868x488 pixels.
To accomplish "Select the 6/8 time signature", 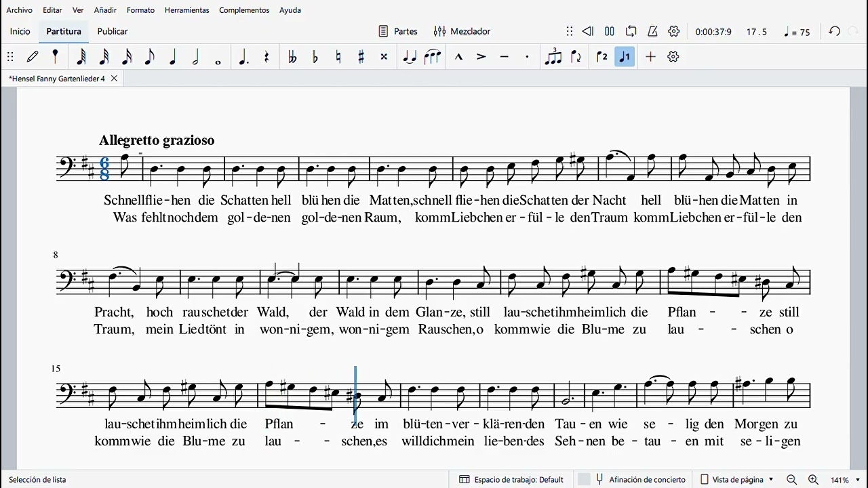I will click(105, 169).
